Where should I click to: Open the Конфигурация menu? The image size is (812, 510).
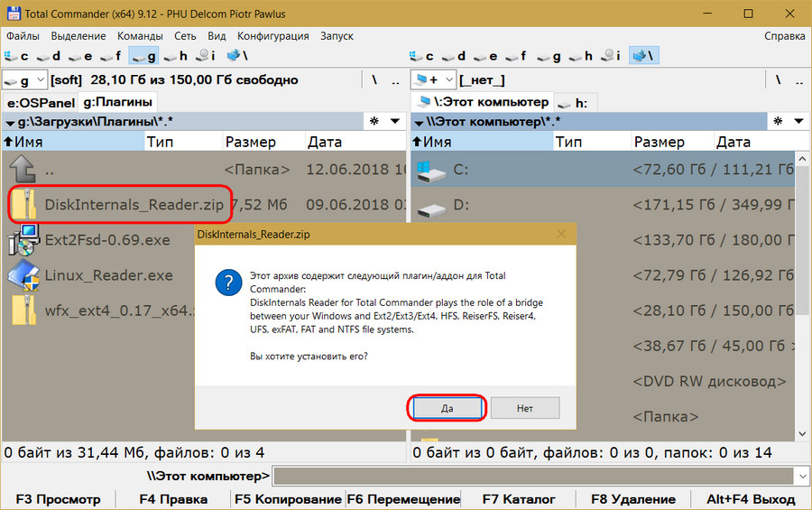click(x=272, y=36)
